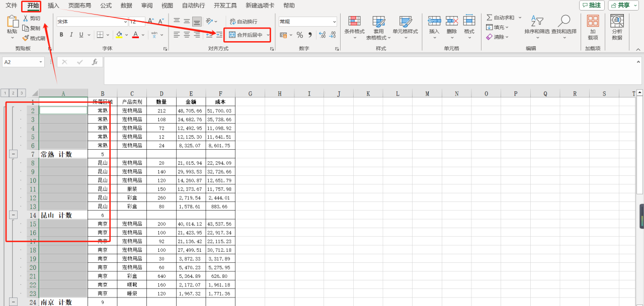Image resolution: width=644 pixels, height=306 pixels.
Task: Align text to vertical middle
Action: (x=187, y=21)
